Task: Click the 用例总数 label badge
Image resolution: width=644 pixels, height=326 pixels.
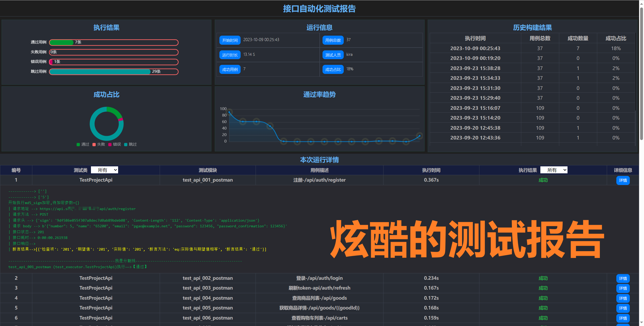Action: 333,40
